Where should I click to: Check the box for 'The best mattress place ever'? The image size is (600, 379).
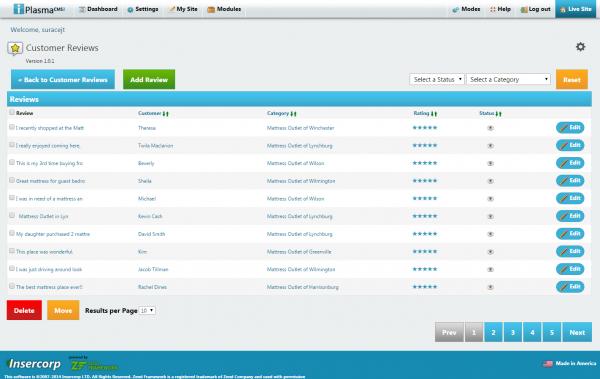(12, 286)
